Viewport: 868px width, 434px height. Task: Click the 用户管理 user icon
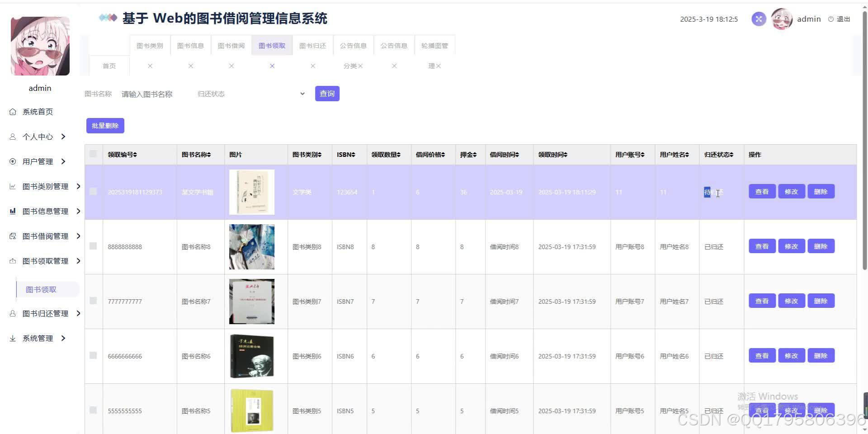(13, 161)
